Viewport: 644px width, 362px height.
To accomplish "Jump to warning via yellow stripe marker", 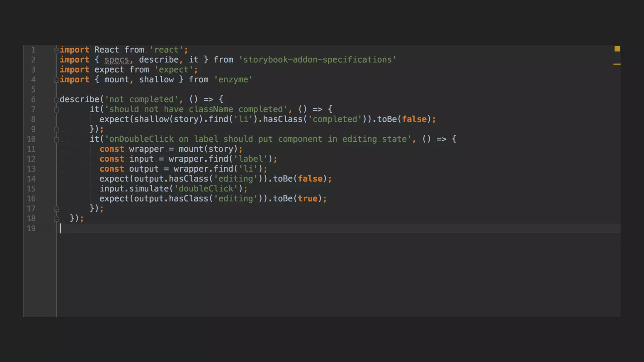I will pyautogui.click(x=617, y=64).
